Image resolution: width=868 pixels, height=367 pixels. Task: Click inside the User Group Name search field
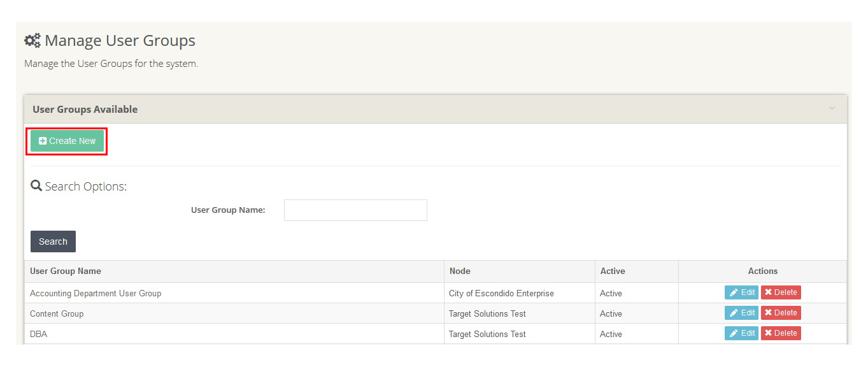tap(355, 210)
